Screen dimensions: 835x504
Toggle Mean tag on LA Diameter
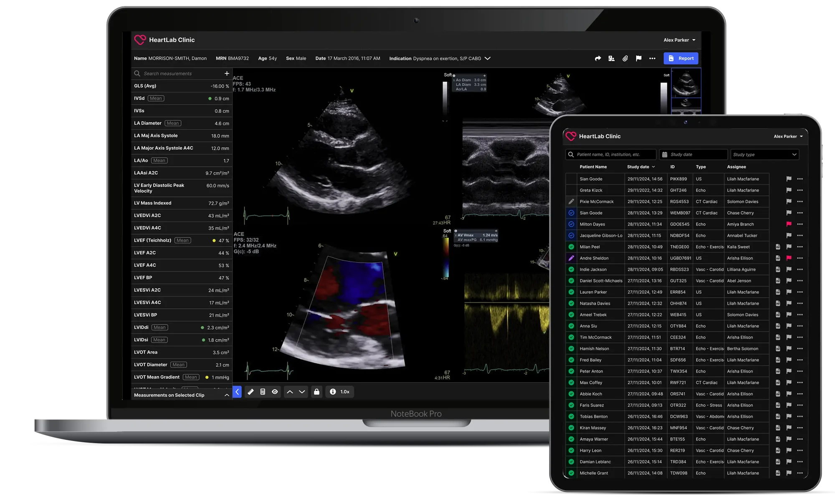pos(173,123)
